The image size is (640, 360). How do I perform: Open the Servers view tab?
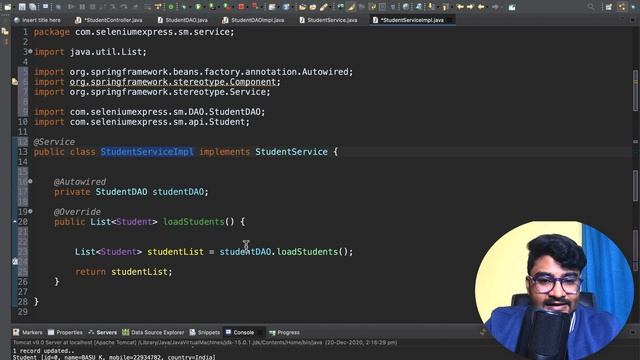coord(102,332)
